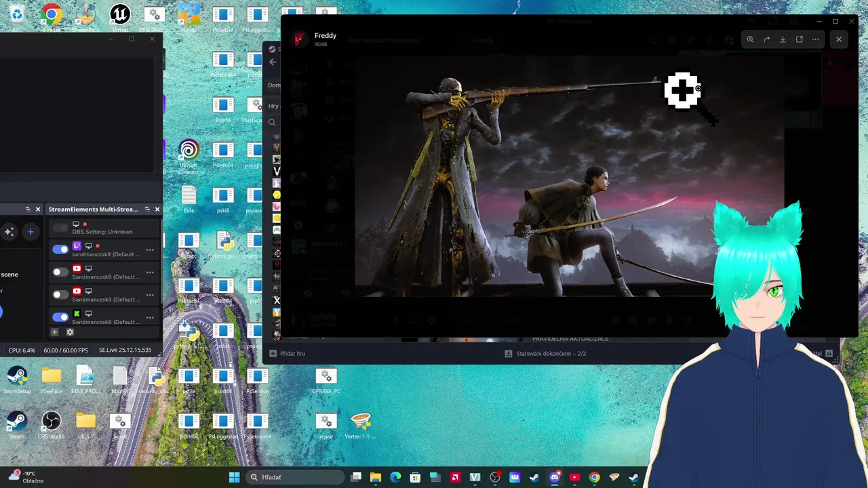Close the image viewer with X button
868x488 pixels.
[839, 39]
